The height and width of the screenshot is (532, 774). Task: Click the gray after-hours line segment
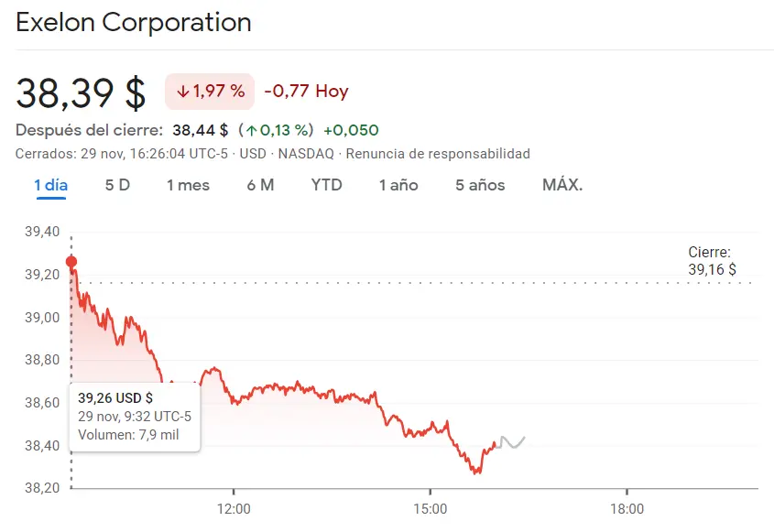click(x=513, y=441)
